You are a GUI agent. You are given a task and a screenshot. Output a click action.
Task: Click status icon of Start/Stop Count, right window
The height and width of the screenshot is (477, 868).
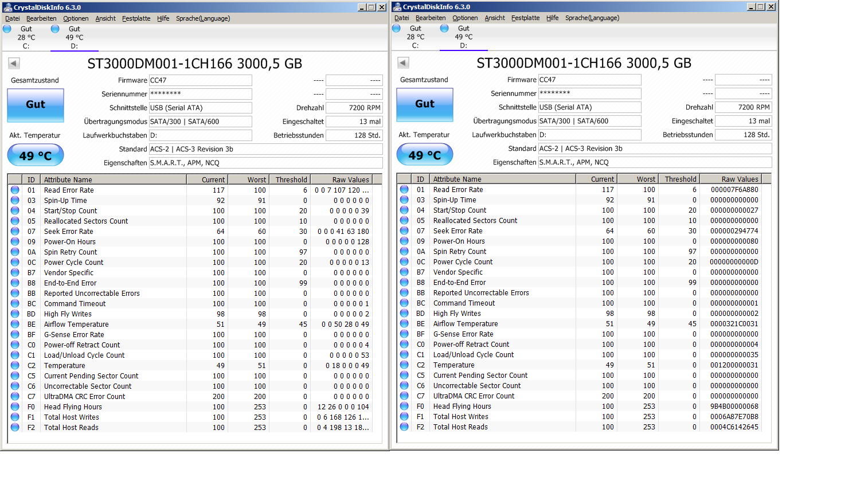404,210
